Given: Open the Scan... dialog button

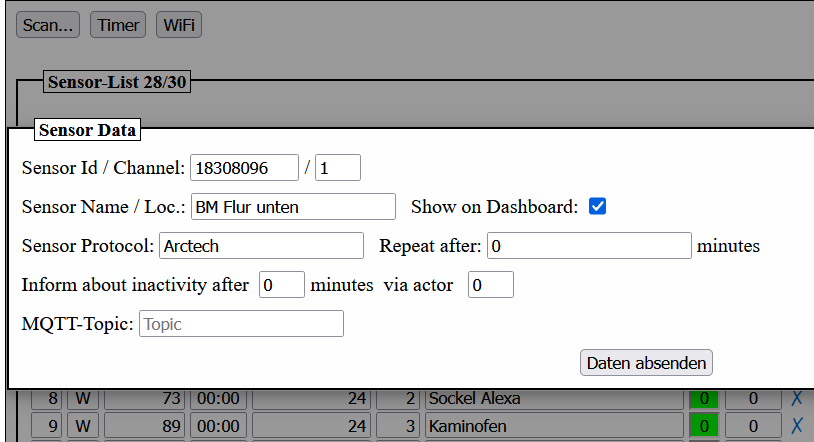Looking at the screenshot, I should click(x=48, y=25).
